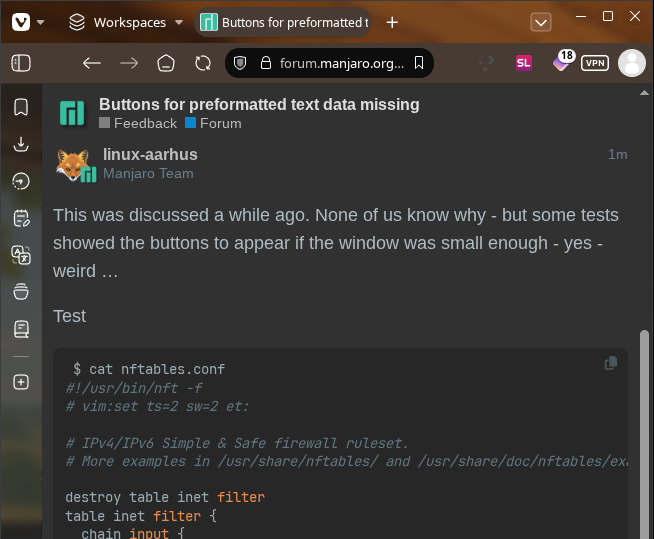The image size is (654, 539).
Task: Open the Downloads panel in sidebar
Action: pos(21,144)
